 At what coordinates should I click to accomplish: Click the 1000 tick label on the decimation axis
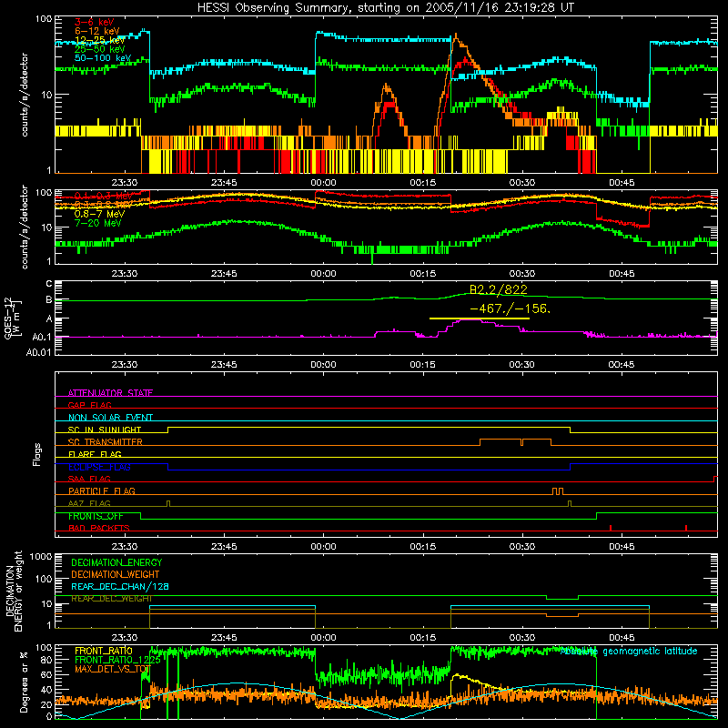pyautogui.click(x=41, y=556)
